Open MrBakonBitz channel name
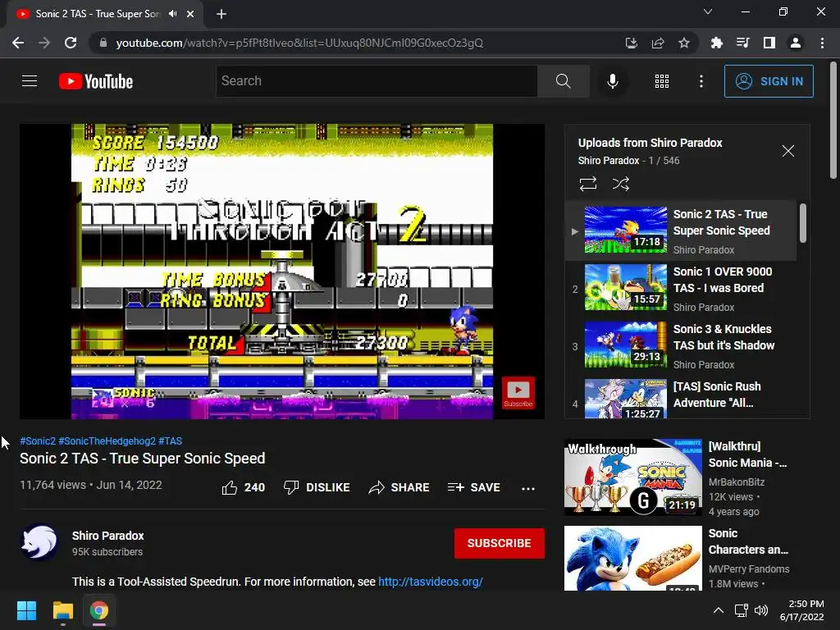Viewport: 840px width, 630px height. click(x=736, y=482)
